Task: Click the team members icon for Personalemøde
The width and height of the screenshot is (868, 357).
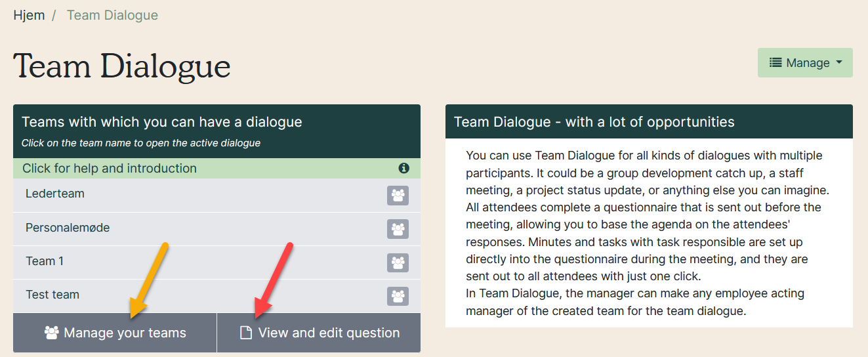Action: (x=398, y=229)
